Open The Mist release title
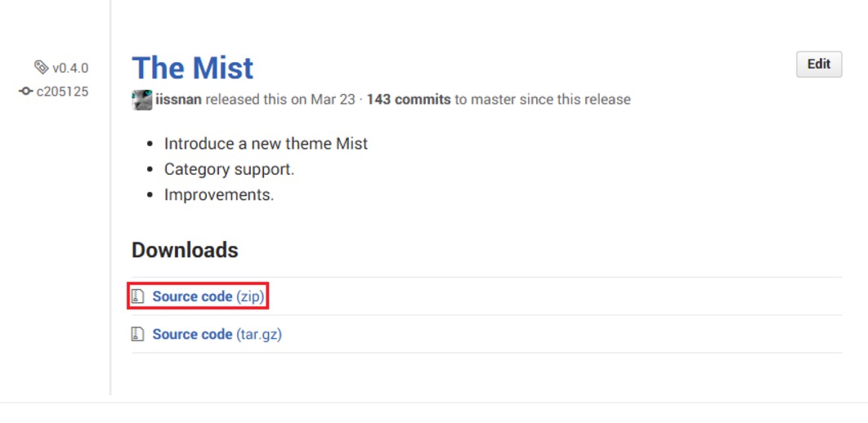This screenshot has width=868, height=423. coord(193,68)
